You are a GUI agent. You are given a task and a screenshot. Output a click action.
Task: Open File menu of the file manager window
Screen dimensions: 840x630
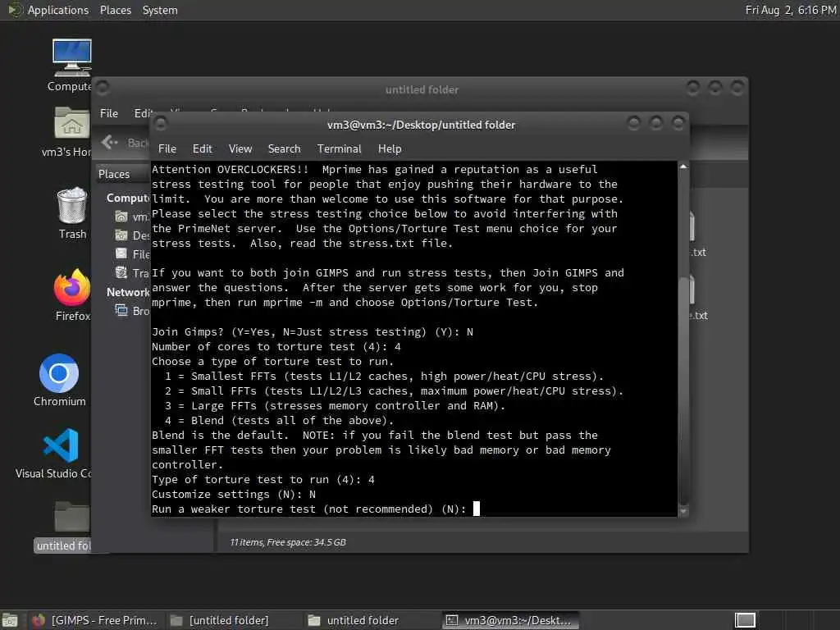[x=109, y=113]
